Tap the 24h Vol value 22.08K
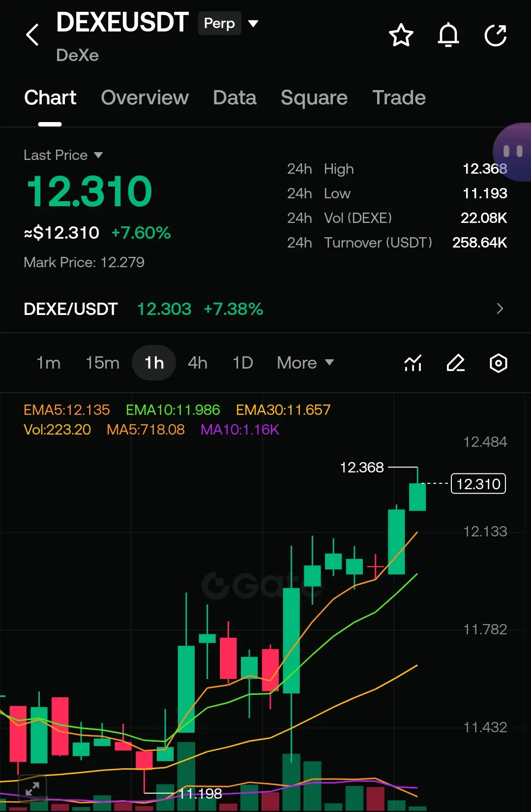 (x=484, y=218)
